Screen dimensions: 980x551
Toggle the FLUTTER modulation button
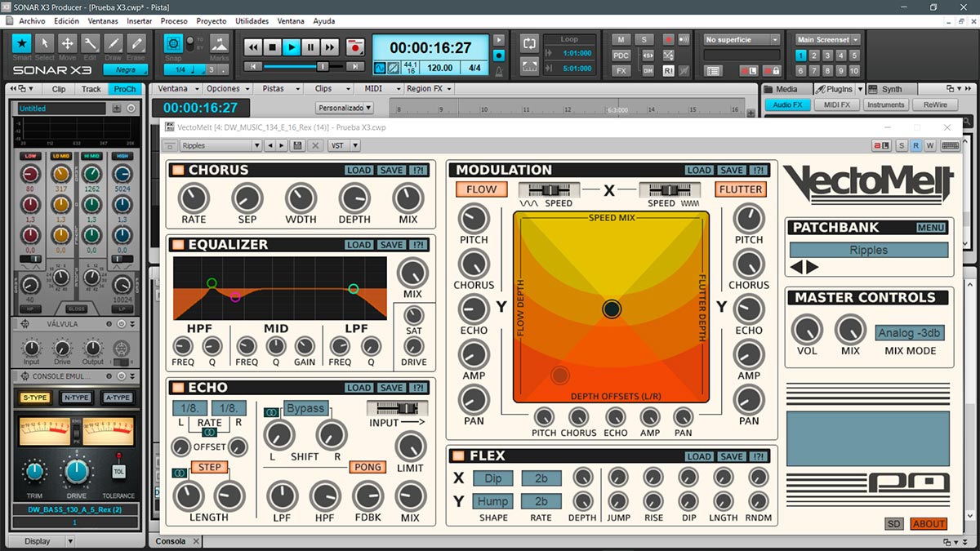point(740,189)
